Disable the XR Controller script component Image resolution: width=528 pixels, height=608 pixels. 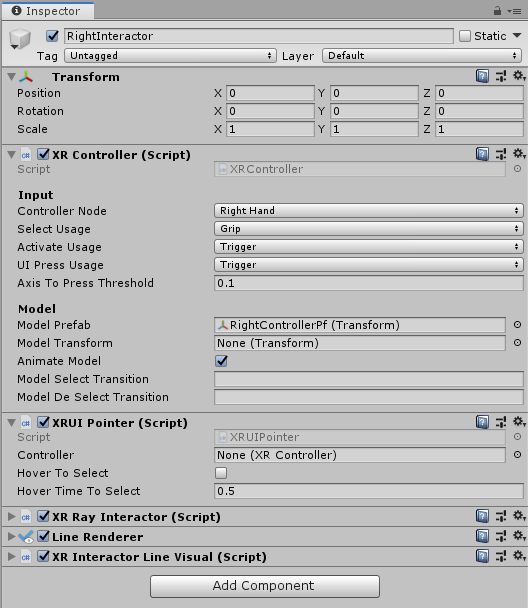pos(43,154)
